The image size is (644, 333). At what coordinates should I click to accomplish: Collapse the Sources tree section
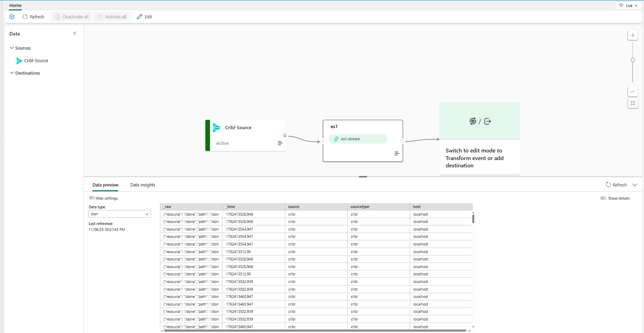[x=12, y=48]
